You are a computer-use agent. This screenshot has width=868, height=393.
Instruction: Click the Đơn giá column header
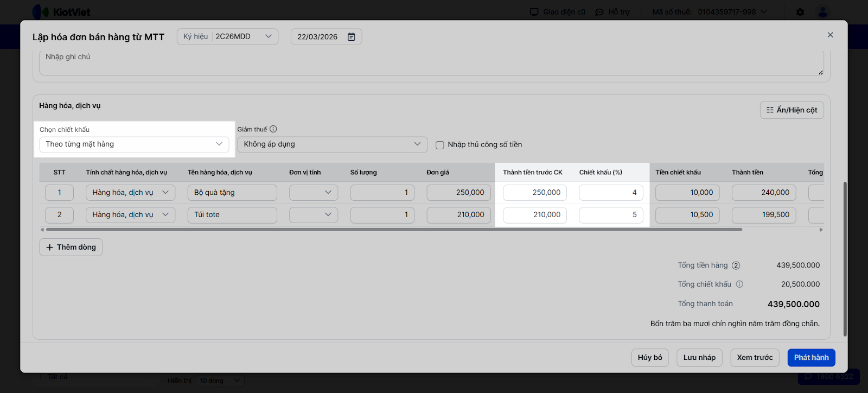[x=438, y=173]
